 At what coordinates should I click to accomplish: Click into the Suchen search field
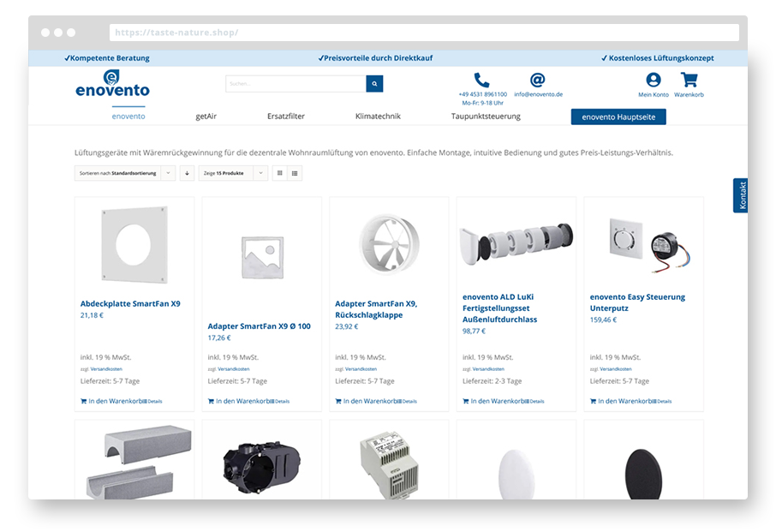[295, 84]
